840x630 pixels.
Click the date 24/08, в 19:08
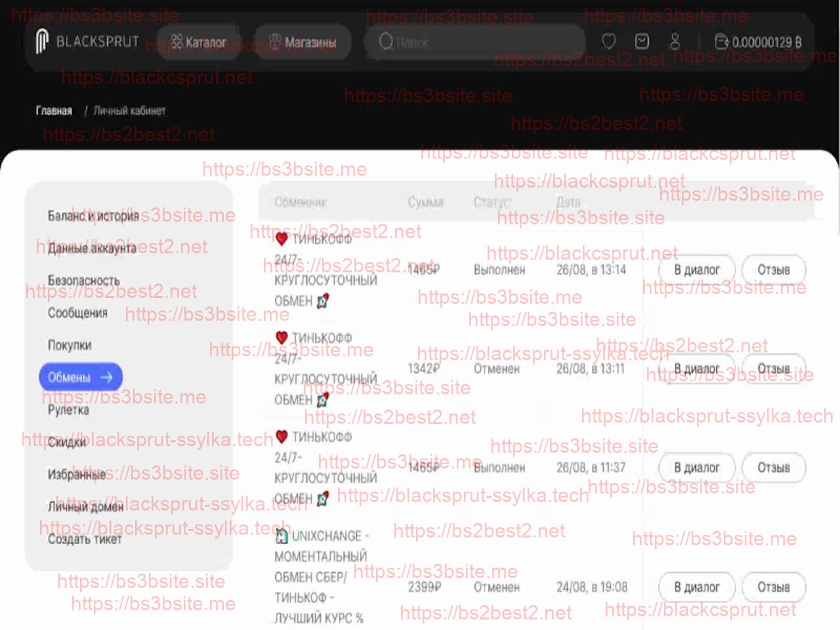point(592,587)
